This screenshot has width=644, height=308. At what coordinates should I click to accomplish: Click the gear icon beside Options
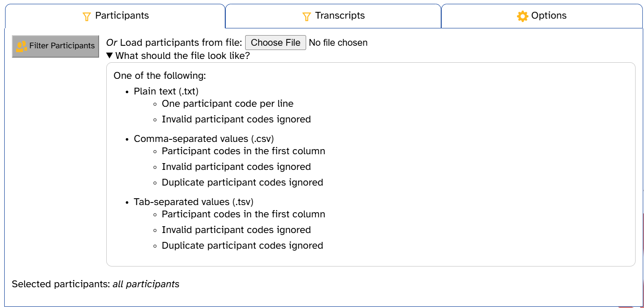click(x=522, y=16)
